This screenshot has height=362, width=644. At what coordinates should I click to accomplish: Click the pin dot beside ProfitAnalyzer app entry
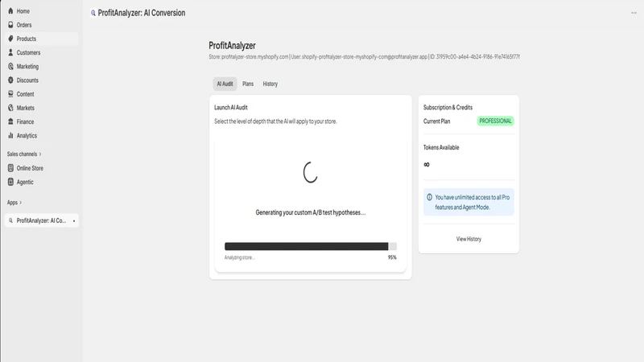click(74, 220)
